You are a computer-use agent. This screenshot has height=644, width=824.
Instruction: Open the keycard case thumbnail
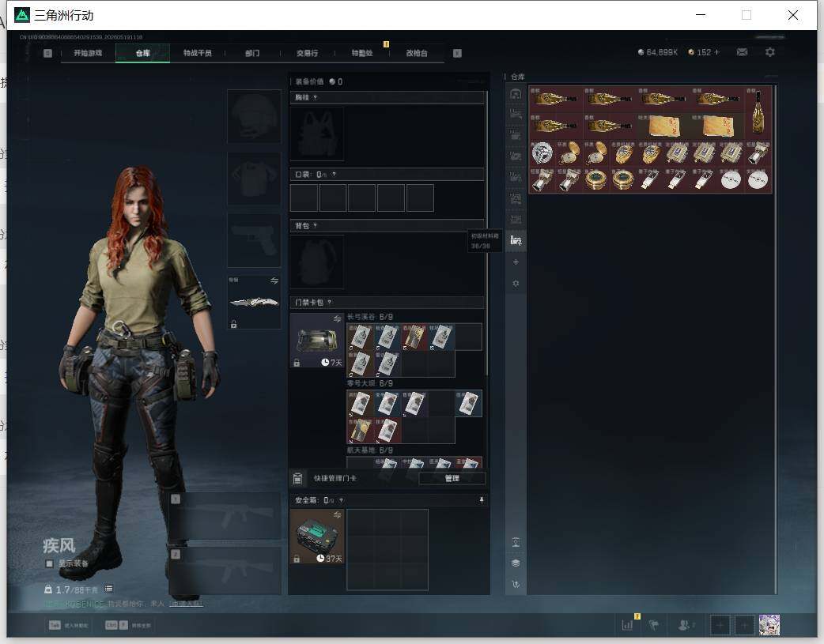click(317, 341)
